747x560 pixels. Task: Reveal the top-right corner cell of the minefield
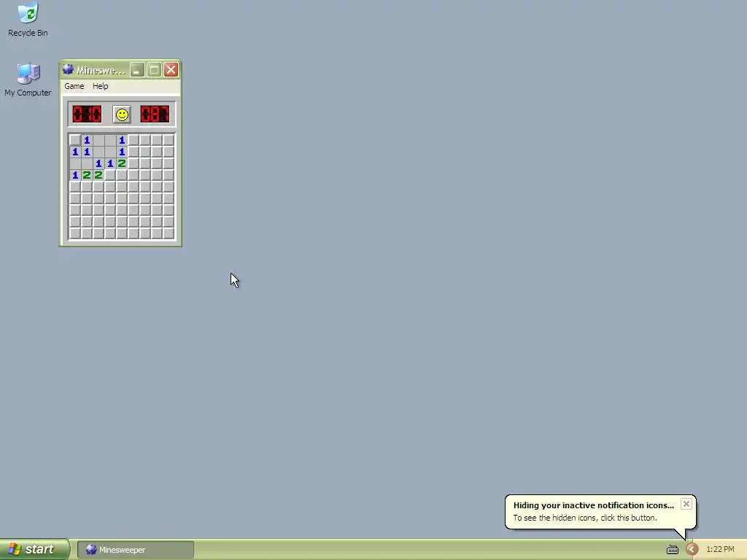coord(169,140)
